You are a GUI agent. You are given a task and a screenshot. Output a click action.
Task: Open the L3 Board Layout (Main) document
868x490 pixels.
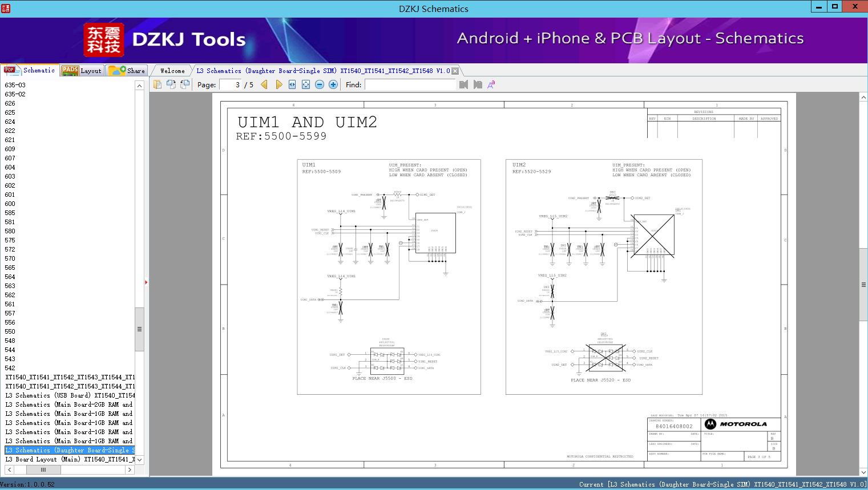point(63,459)
